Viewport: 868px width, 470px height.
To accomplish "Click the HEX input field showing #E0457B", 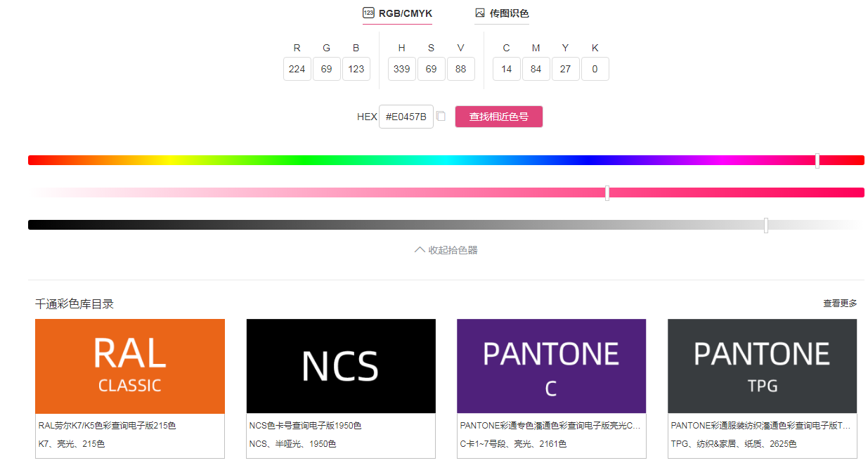I will 406,116.
